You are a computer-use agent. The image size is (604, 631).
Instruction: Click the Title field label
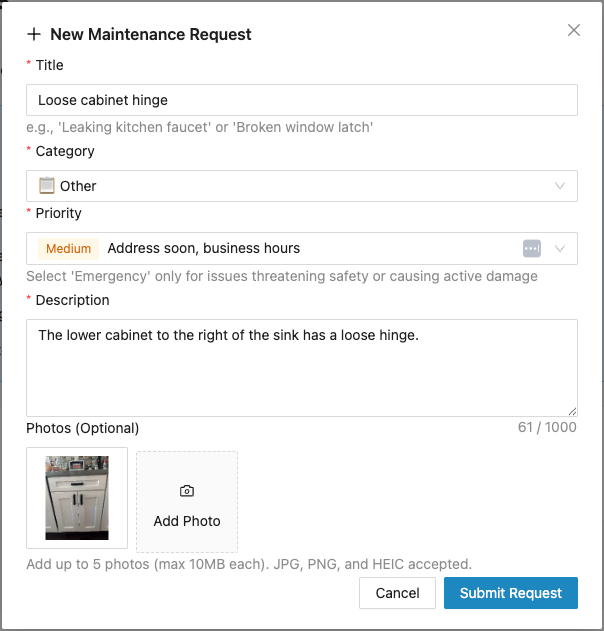49,65
